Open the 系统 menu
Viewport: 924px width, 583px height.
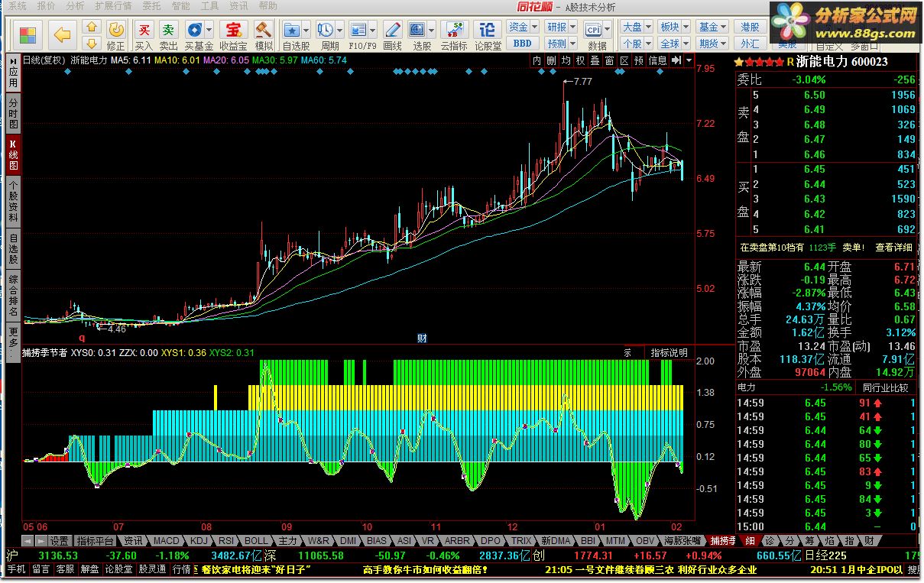tap(17, 5)
